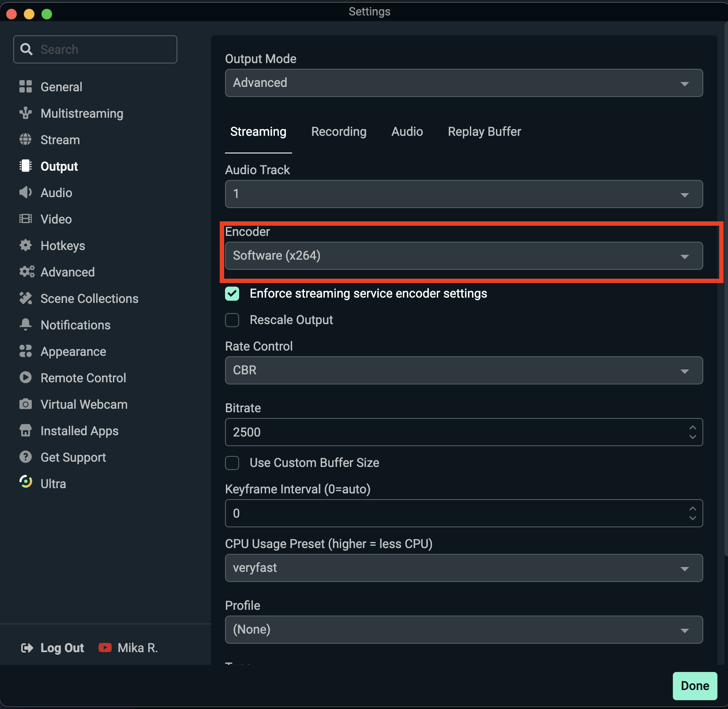Decrease the Bitrate with stepper down arrow
This screenshot has width=728, height=709.
693,437
